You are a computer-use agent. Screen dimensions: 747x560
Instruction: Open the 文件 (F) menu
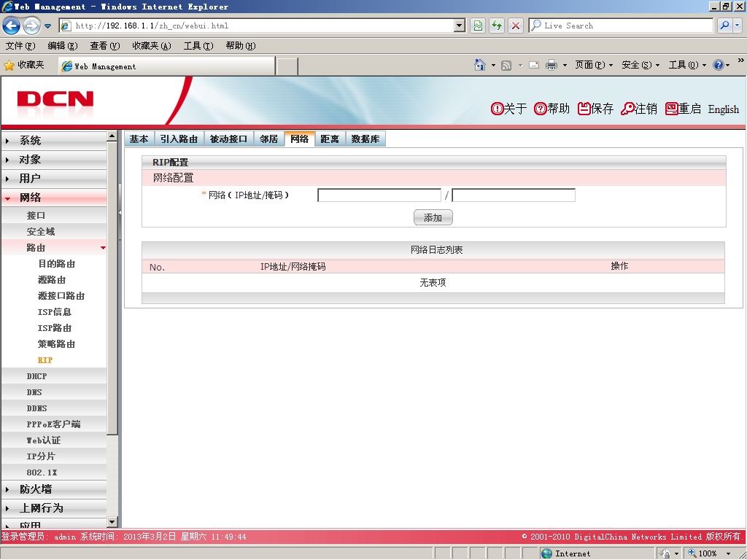pos(20,46)
